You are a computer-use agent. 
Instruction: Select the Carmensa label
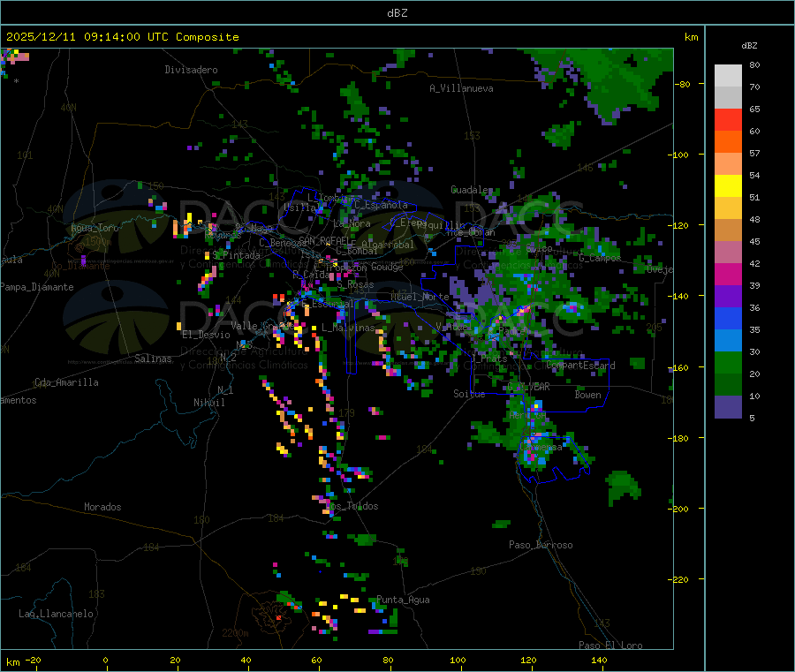[x=541, y=447]
